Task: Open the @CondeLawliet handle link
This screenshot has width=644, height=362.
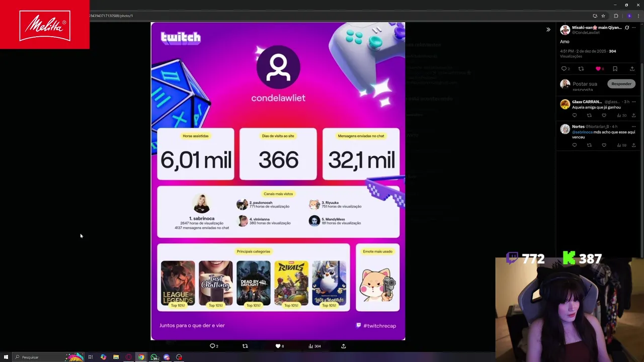Action: [586, 33]
